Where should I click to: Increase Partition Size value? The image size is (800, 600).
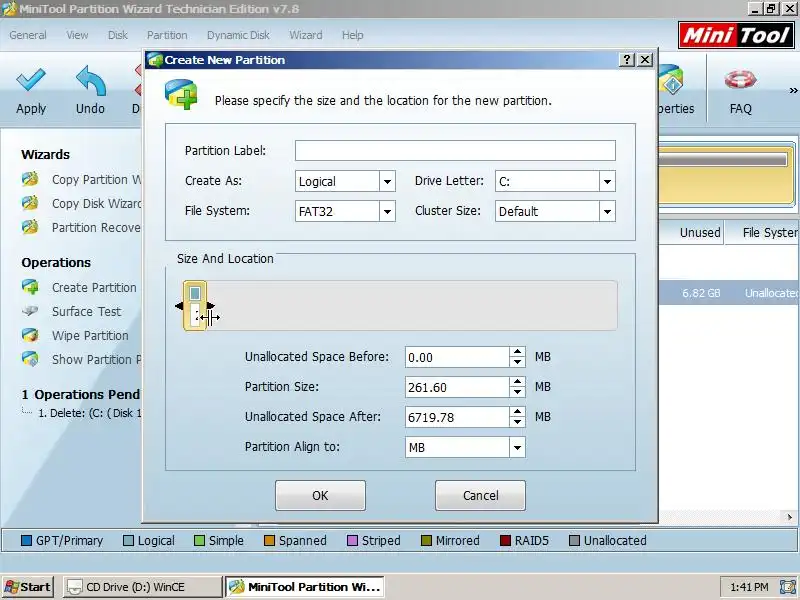click(x=517, y=382)
